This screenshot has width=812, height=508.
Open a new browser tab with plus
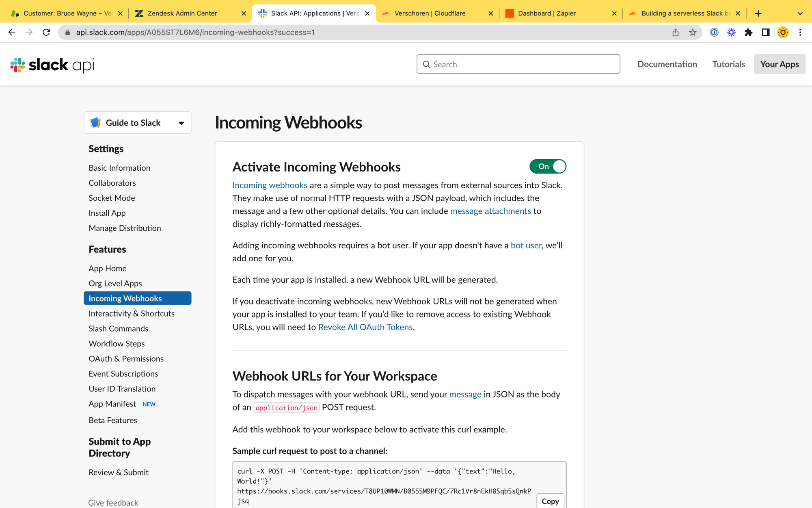pyautogui.click(x=758, y=13)
